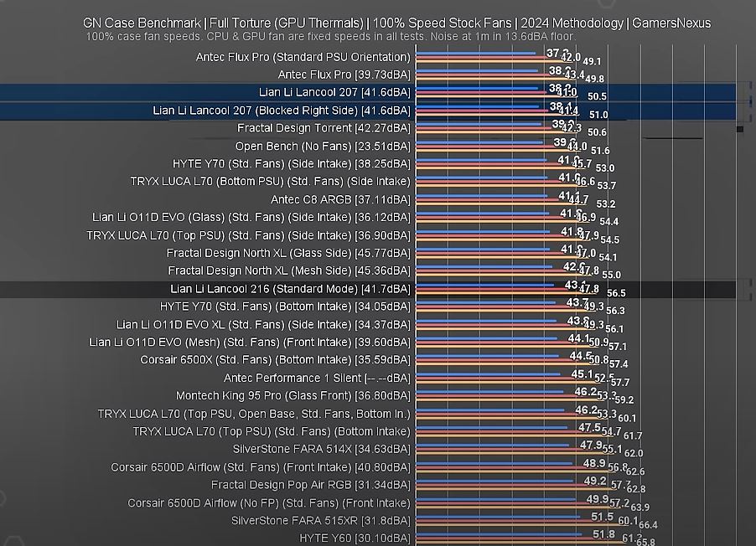Viewport: 756px width, 546px height.
Task: Select the 66.4 value for FARA 515XR
Action: pos(648,525)
